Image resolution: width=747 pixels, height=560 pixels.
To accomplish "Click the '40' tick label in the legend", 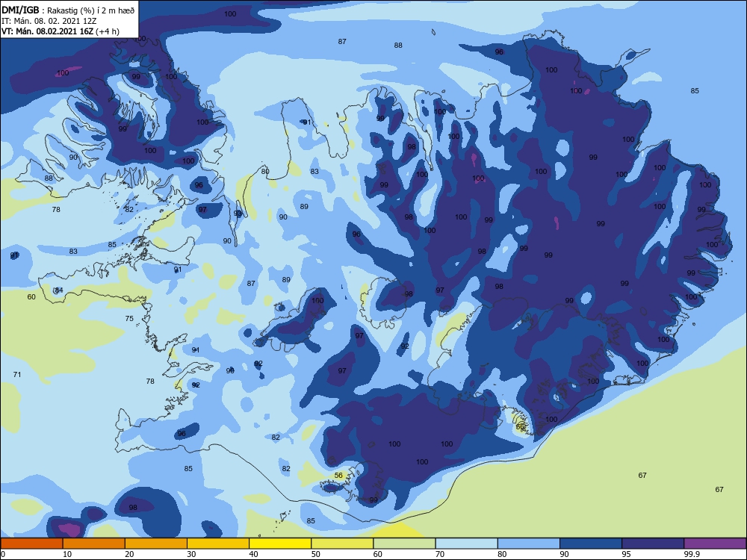I will 253,554.
